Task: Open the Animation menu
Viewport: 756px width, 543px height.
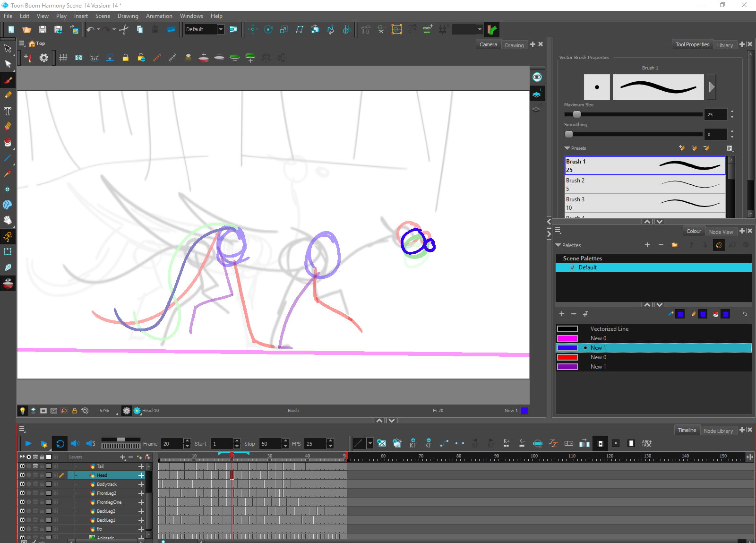Action: [159, 16]
